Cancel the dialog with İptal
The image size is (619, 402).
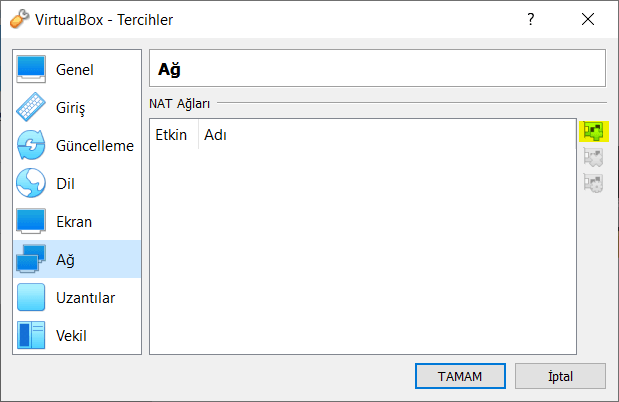[560, 376]
